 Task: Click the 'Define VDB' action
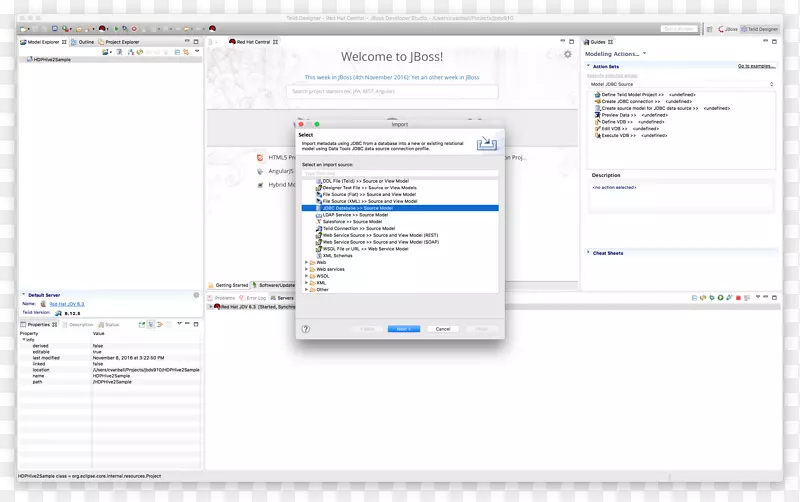coord(629,122)
